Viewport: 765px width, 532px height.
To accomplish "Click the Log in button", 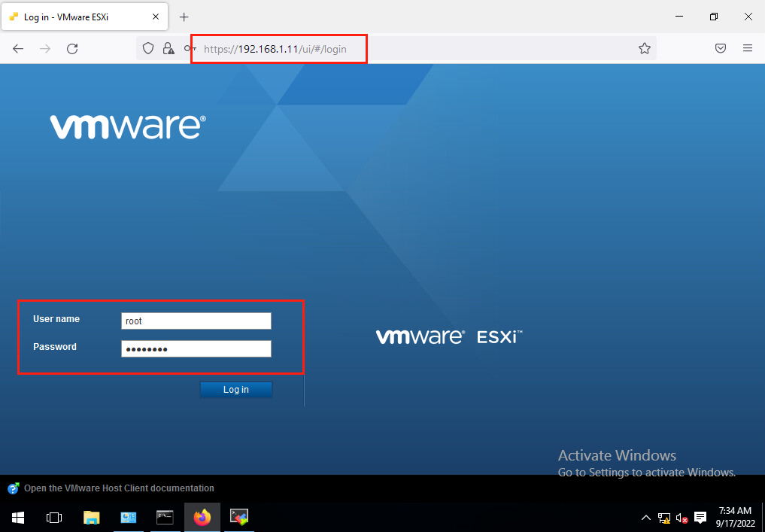I will pos(236,390).
